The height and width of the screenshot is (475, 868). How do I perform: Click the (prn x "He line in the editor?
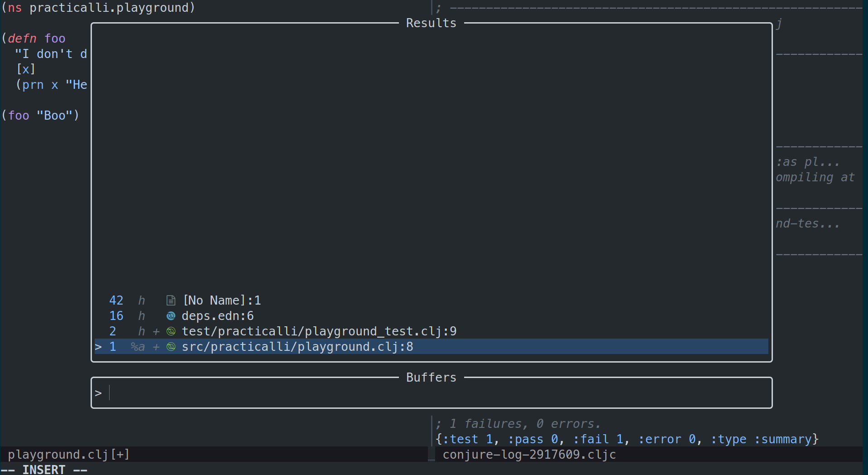(52, 85)
